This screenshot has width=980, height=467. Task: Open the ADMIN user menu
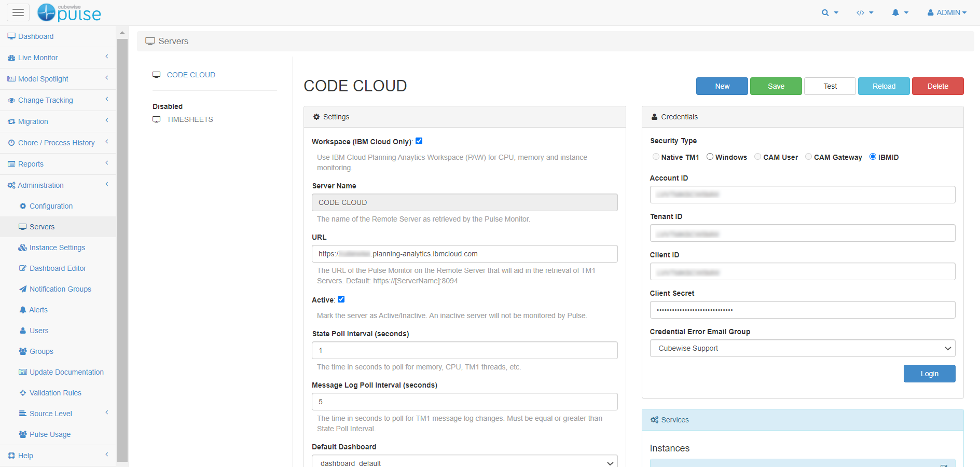(946, 12)
